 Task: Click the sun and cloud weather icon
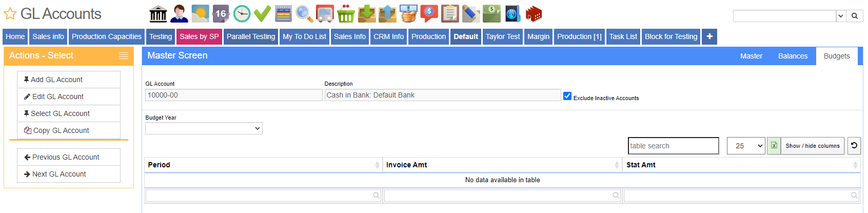200,14
